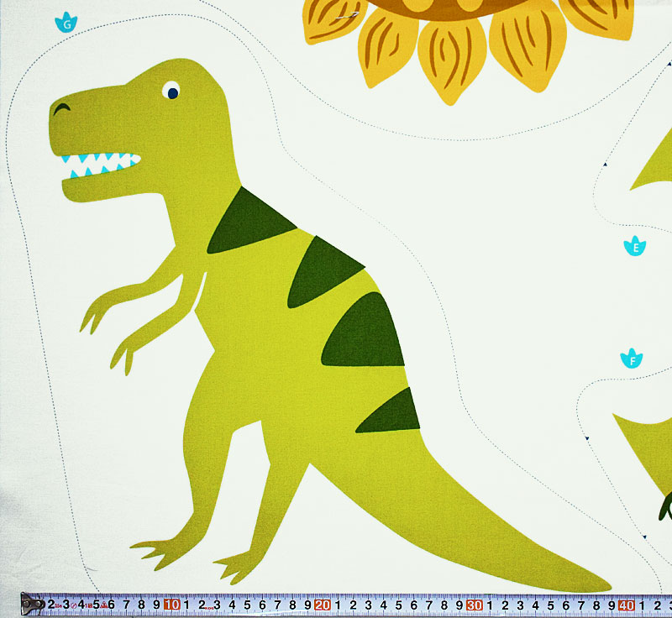Click the red 10 on the tape measure
672x618 pixels.
(172, 605)
